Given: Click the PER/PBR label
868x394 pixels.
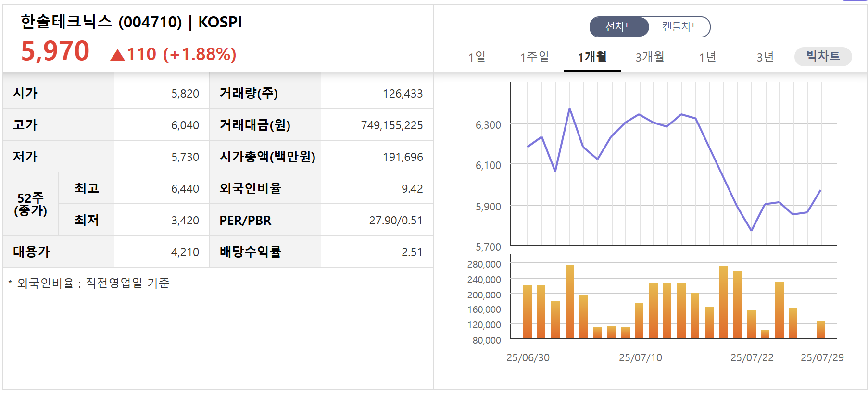Looking at the screenshot, I should (x=245, y=221).
